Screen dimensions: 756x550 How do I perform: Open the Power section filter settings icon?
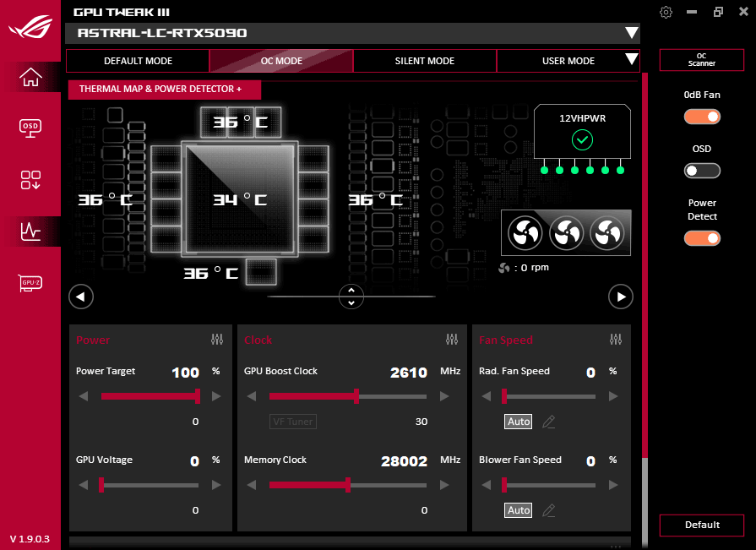pyautogui.click(x=217, y=340)
